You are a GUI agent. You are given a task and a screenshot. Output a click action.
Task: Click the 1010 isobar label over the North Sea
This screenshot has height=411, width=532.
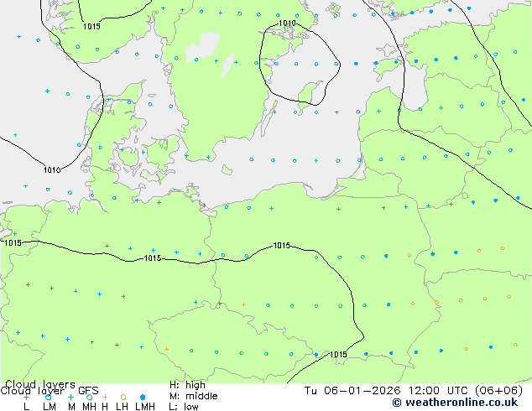(52, 169)
